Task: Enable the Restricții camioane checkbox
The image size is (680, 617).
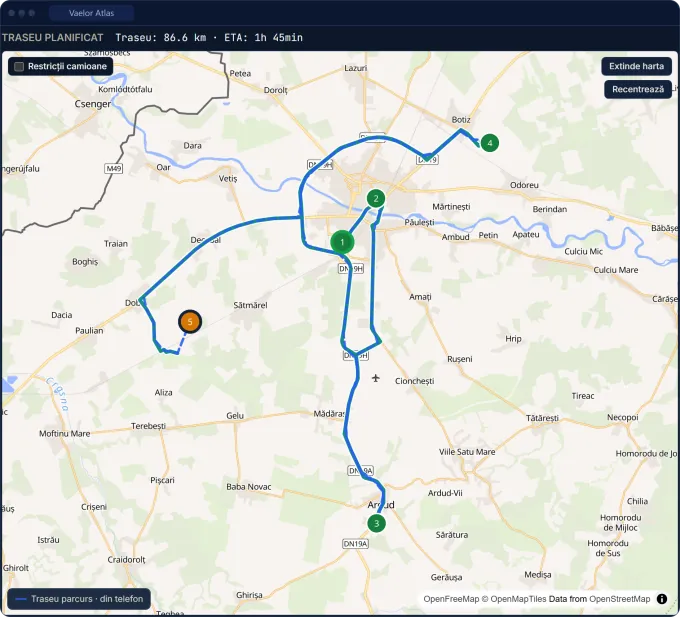Action: coord(19,66)
